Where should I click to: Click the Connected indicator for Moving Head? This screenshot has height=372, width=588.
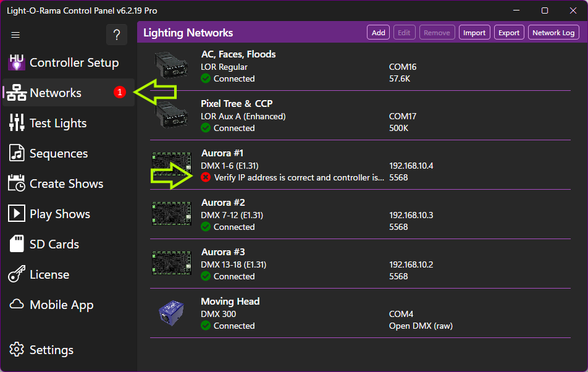tap(204, 326)
